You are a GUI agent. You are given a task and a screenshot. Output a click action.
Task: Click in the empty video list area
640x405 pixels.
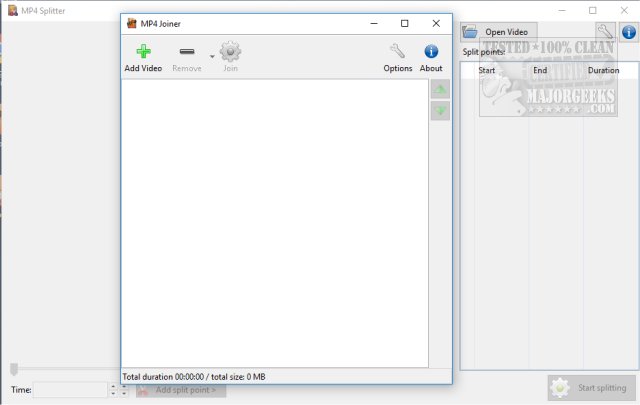(x=275, y=223)
